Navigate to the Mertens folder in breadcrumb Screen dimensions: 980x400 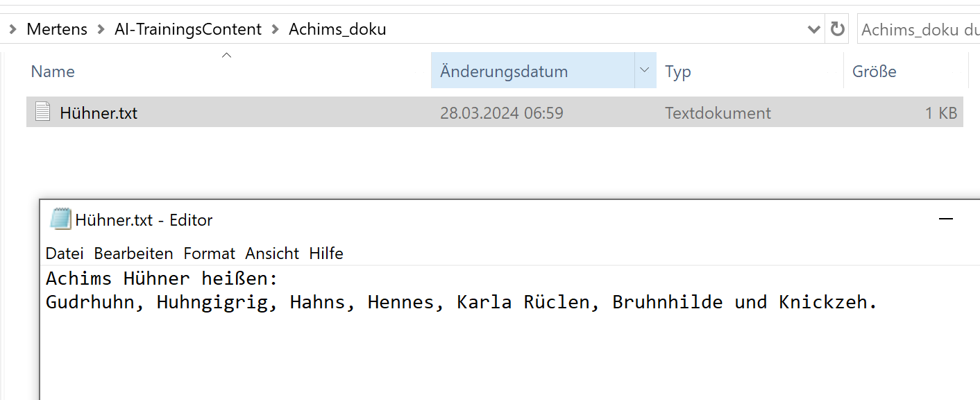[57, 29]
